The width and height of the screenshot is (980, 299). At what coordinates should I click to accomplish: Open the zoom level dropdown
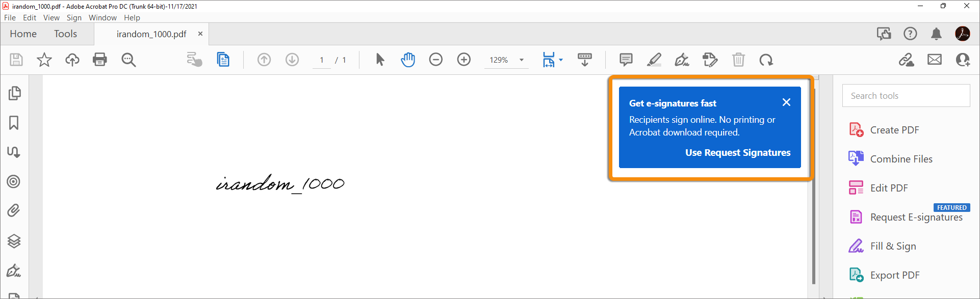pos(522,60)
